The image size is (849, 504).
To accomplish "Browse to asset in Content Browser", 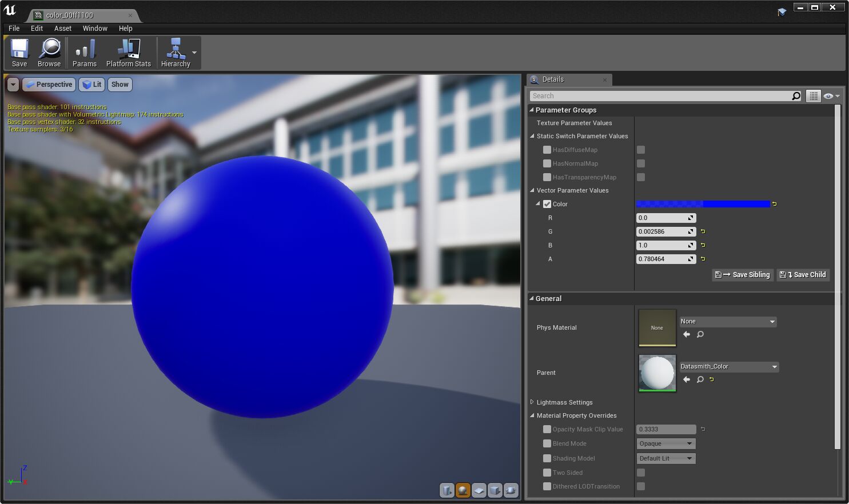I will coord(49,52).
